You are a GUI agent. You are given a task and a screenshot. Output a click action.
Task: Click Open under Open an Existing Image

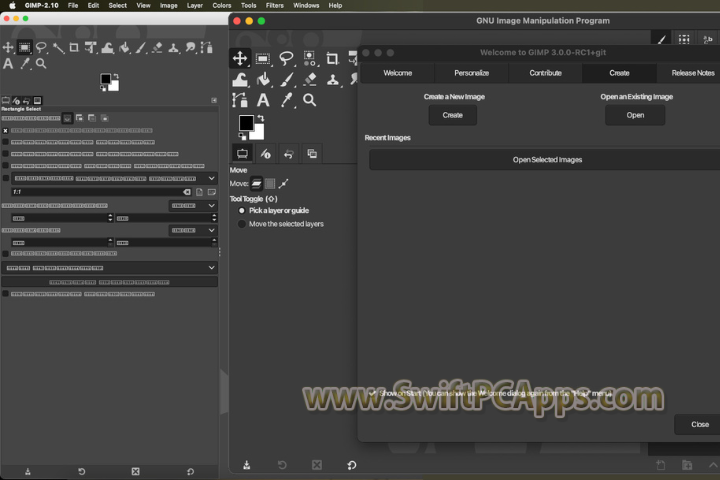[635, 115]
